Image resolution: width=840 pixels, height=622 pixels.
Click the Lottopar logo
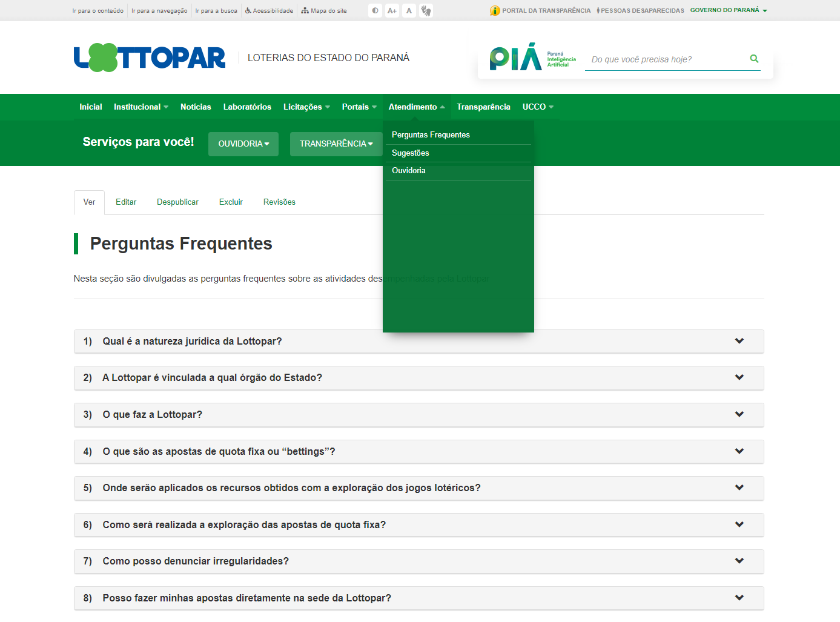pyautogui.click(x=150, y=58)
